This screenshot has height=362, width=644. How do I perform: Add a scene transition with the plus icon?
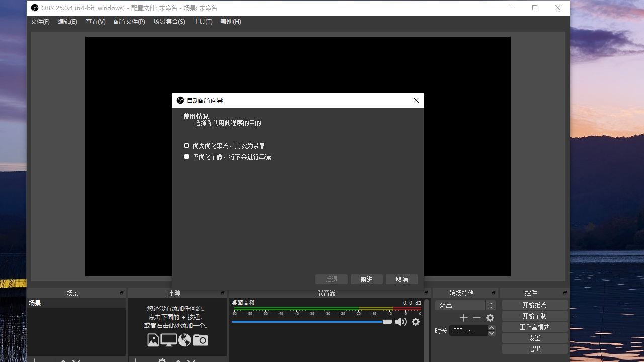[x=464, y=318]
